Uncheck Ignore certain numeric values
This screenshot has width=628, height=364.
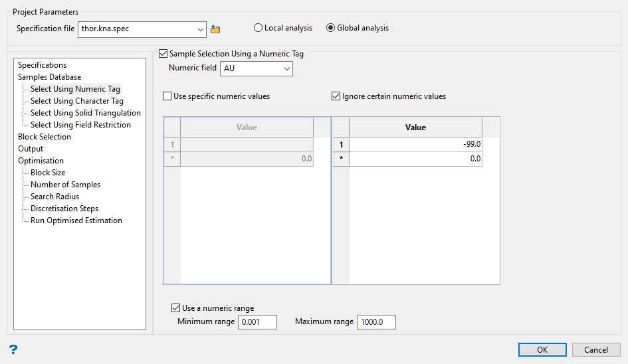(x=336, y=96)
